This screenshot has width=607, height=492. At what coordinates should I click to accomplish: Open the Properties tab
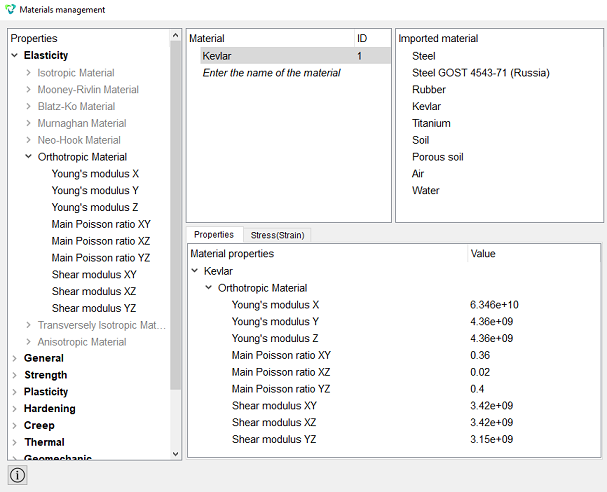[x=214, y=235]
